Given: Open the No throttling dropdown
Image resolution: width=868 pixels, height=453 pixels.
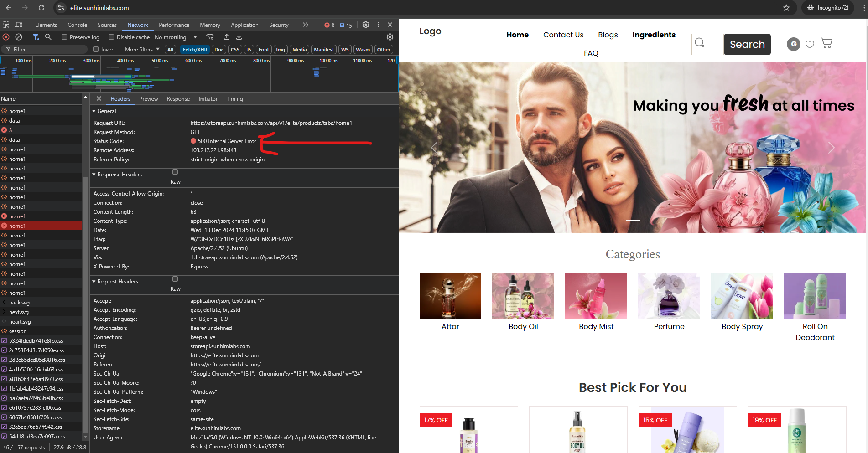Looking at the screenshot, I should tap(176, 37).
